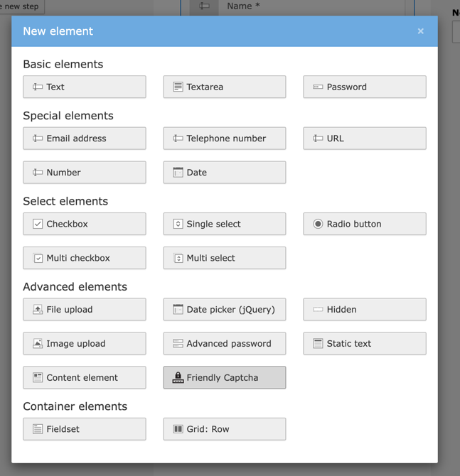Image resolution: width=460 pixels, height=476 pixels.
Task: Click the Date calendar icon
Action: [x=178, y=173]
